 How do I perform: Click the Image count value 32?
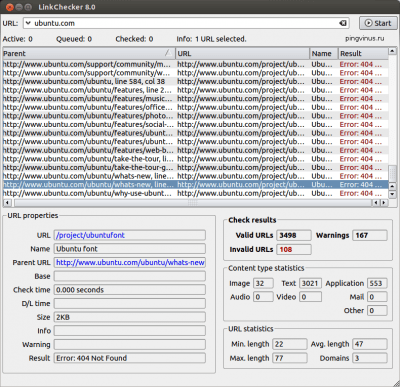(263, 283)
